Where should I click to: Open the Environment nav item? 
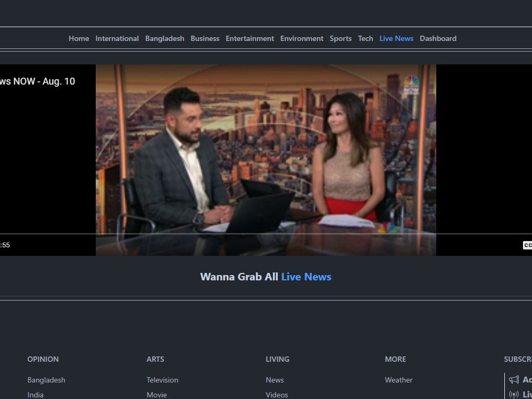(302, 39)
